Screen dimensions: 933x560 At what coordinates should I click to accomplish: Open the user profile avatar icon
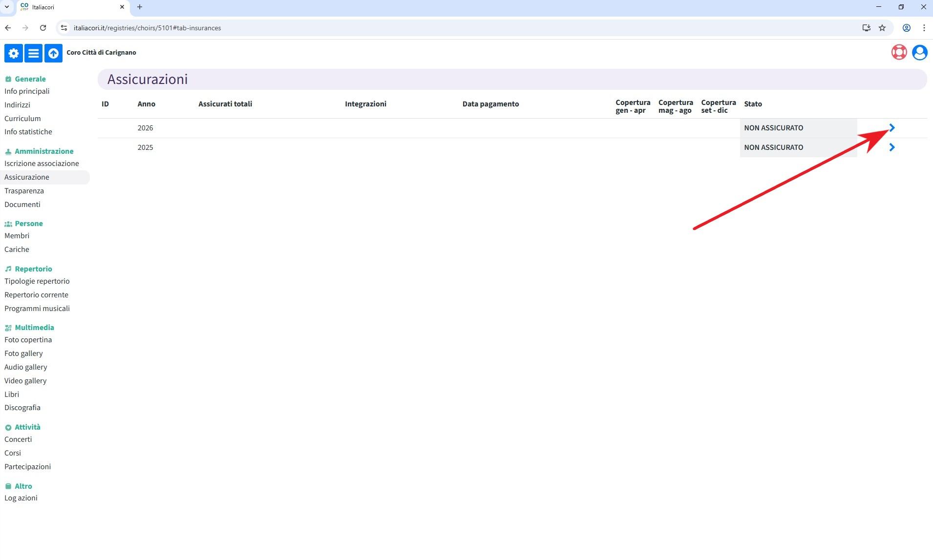[919, 52]
